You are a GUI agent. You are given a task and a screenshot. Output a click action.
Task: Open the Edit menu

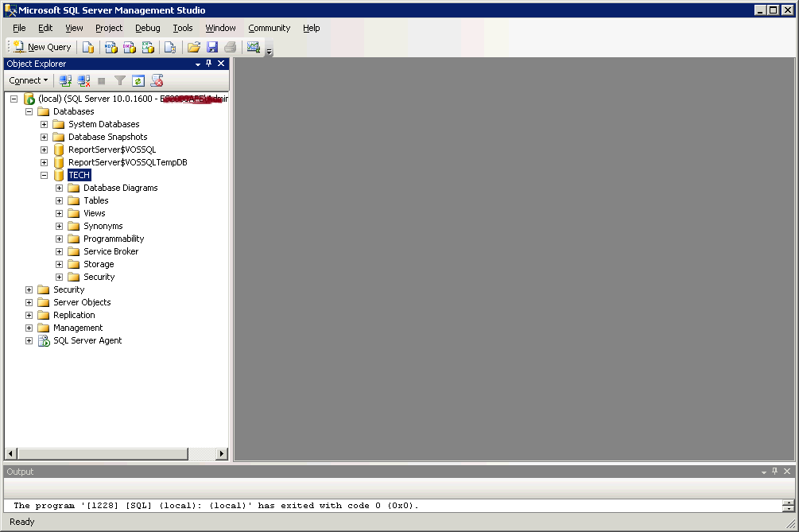click(x=45, y=28)
